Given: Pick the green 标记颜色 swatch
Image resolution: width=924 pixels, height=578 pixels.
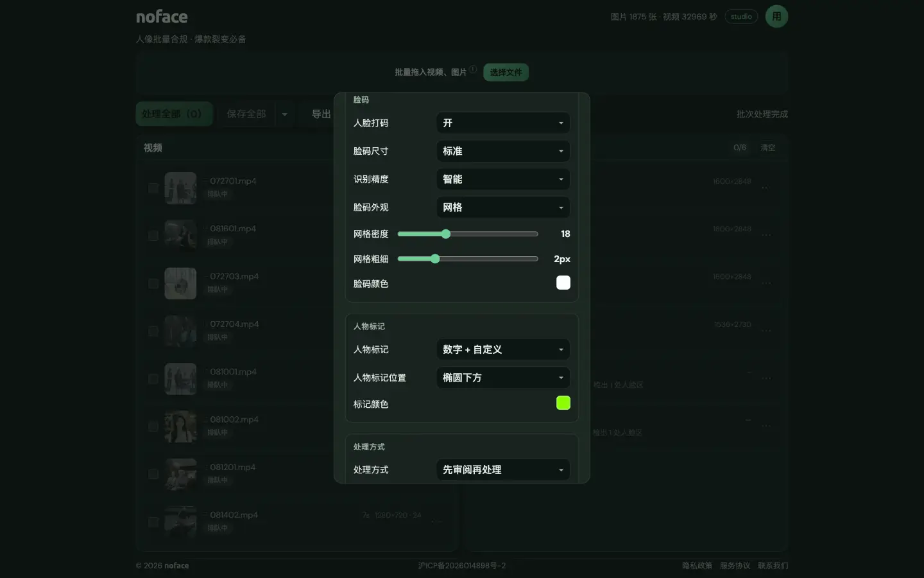Looking at the screenshot, I should click(563, 403).
